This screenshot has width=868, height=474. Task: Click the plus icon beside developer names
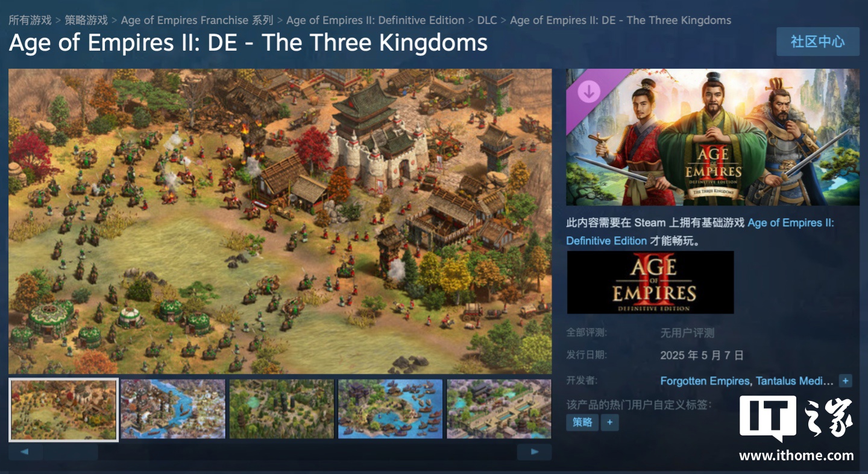(x=846, y=381)
